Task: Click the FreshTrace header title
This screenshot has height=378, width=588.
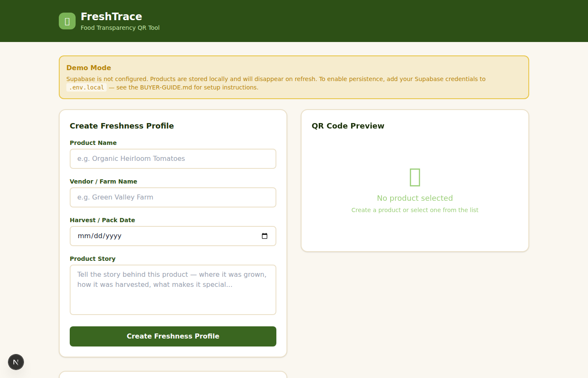Action: pos(111,16)
